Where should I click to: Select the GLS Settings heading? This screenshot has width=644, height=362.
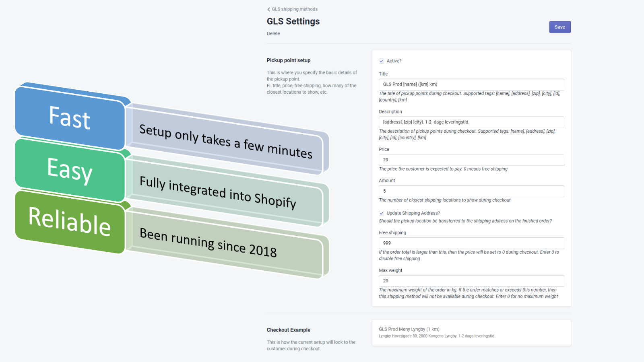pos(293,21)
